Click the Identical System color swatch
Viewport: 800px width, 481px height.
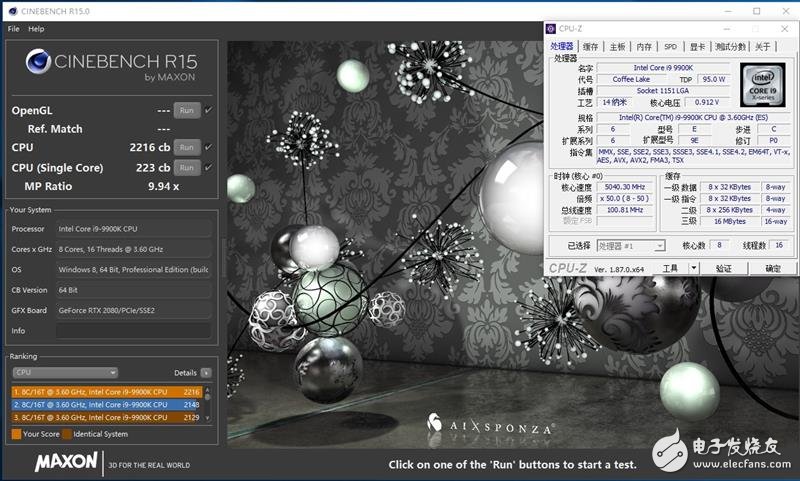point(67,434)
